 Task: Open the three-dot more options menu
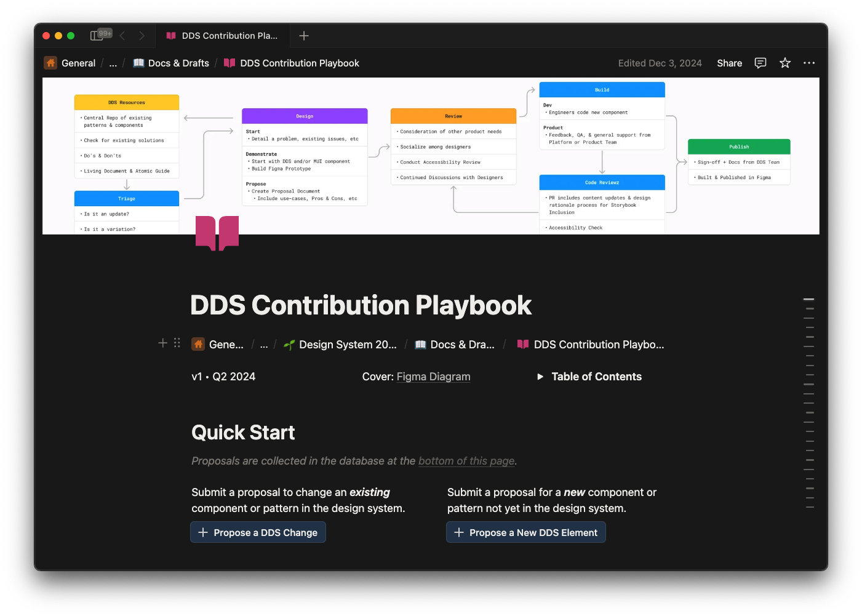809,63
